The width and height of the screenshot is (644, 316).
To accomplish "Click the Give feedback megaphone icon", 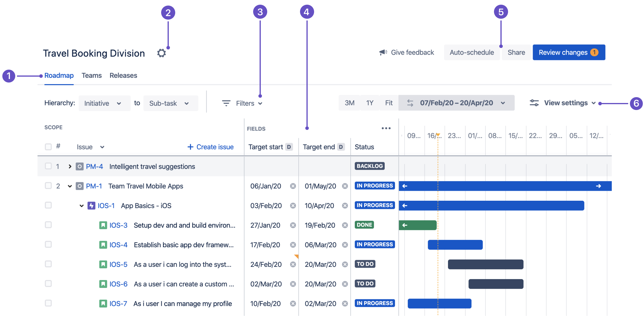I will tap(383, 52).
